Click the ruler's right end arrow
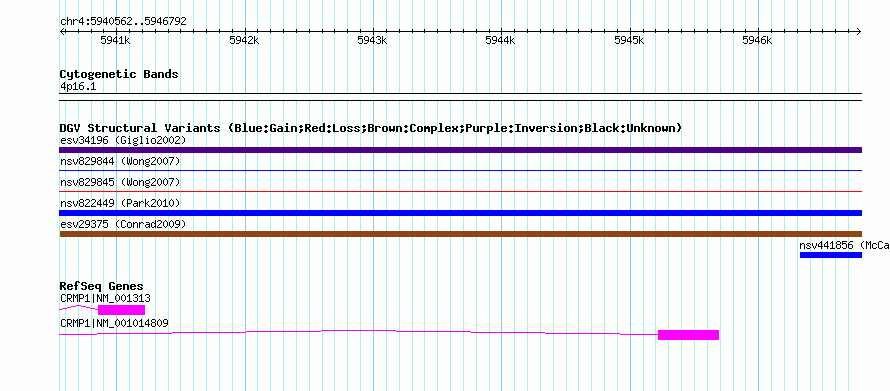The height and width of the screenshot is (391, 890). click(858, 32)
